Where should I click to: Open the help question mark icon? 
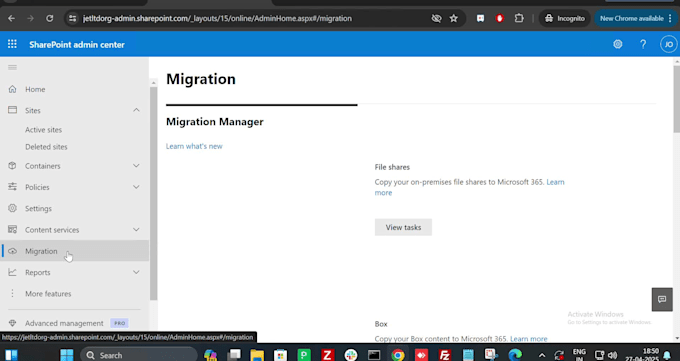tap(643, 44)
